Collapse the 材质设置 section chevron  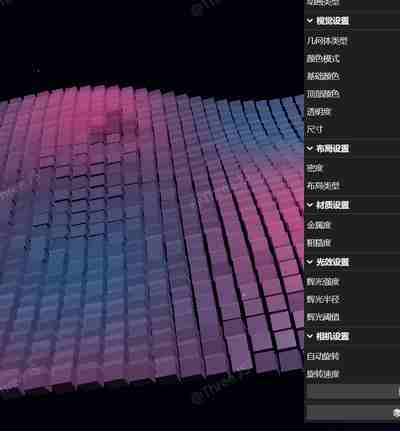coord(310,205)
